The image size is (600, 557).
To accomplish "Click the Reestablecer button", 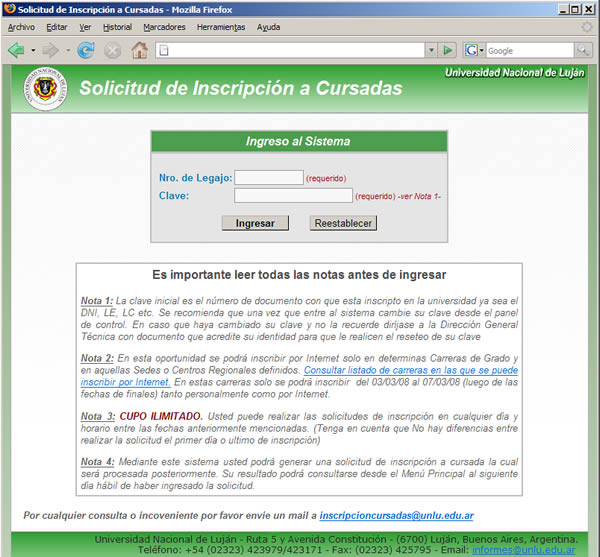I will click(x=343, y=223).
